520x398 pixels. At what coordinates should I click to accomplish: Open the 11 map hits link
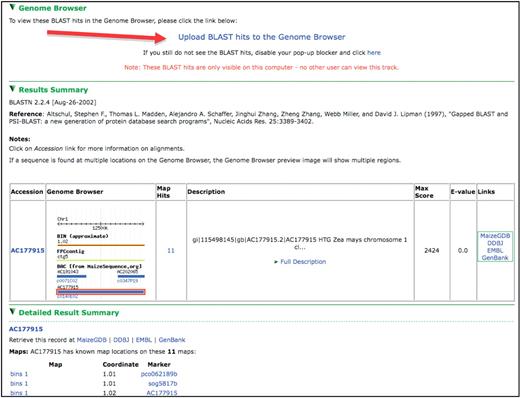171,251
